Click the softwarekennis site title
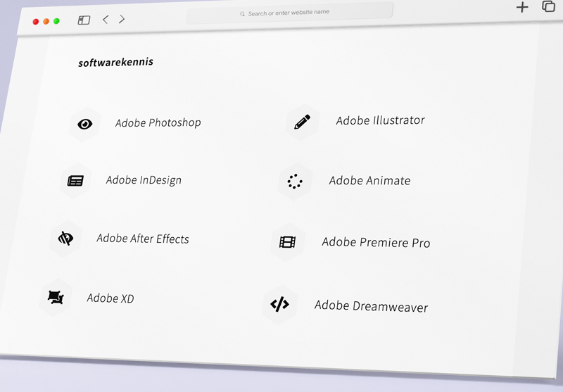The height and width of the screenshot is (392, 563). pos(115,63)
